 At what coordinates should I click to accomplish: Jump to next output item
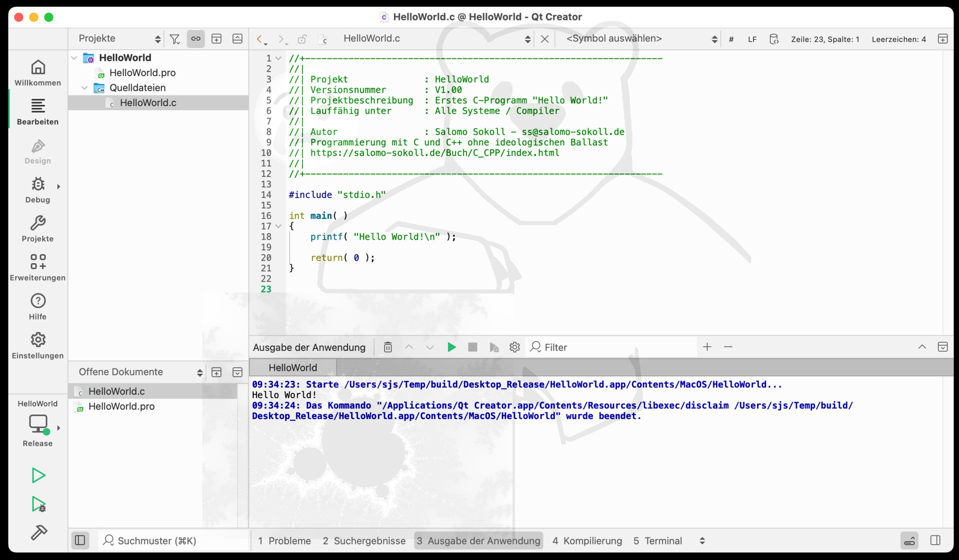(430, 347)
